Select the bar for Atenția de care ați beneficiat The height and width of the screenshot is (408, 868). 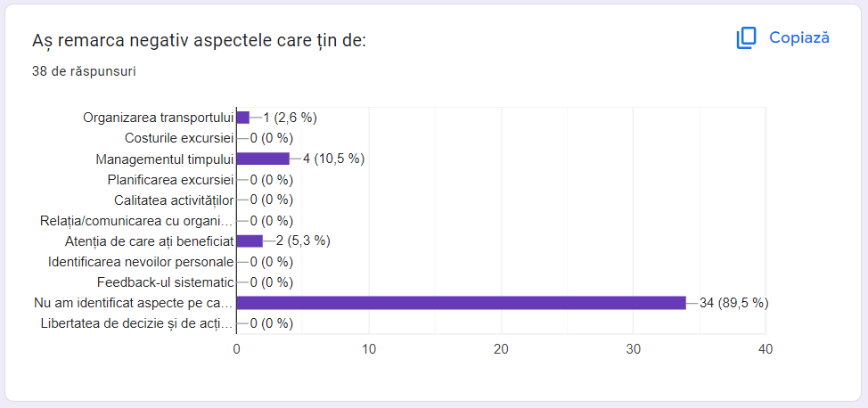(250, 241)
